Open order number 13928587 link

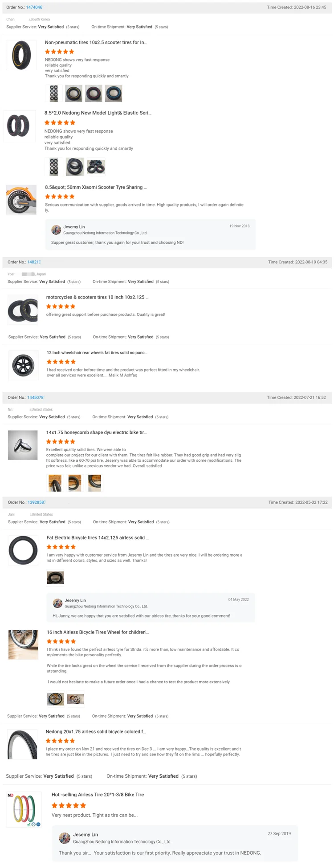pos(37,502)
